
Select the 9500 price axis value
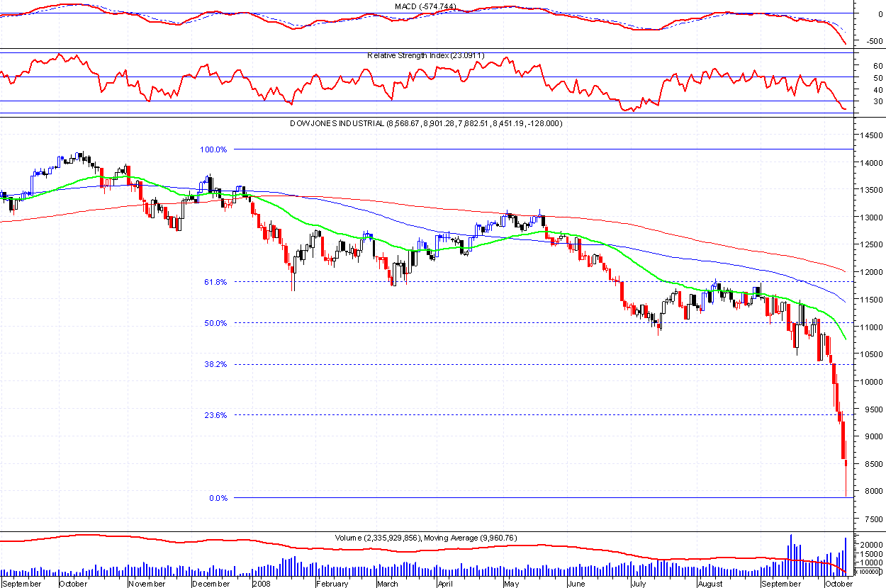(872, 409)
